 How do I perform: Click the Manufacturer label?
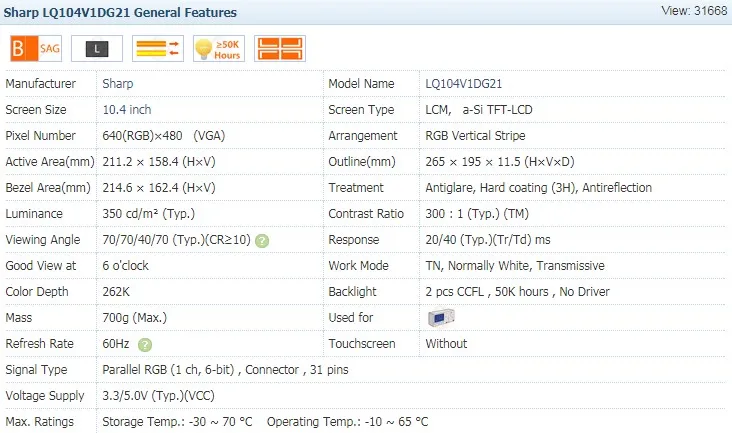(x=40, y=84)
